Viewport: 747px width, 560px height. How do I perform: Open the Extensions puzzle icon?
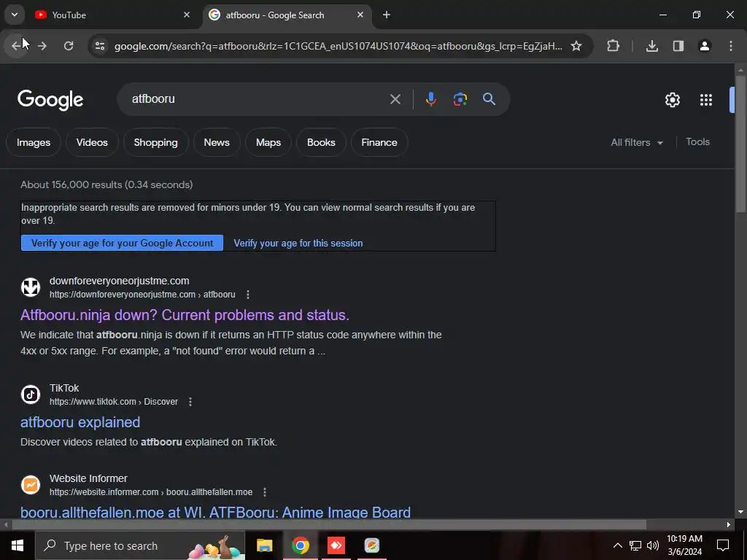point(613,46)
